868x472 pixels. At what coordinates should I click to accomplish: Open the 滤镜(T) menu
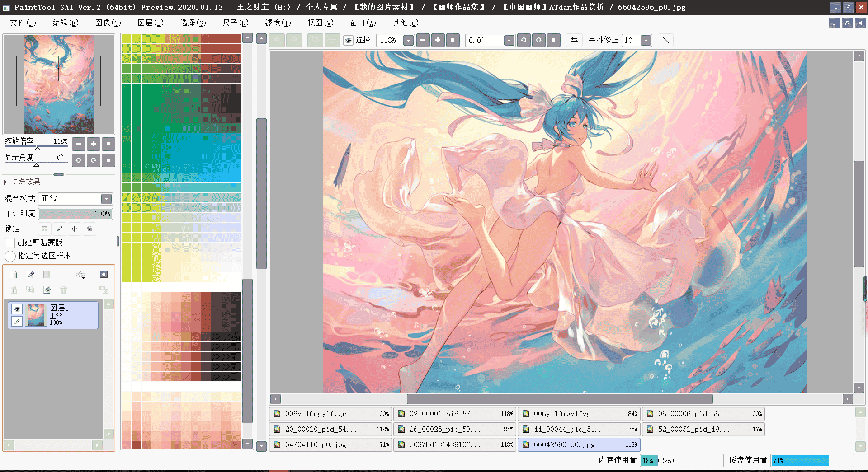click(x=278, y=23)
